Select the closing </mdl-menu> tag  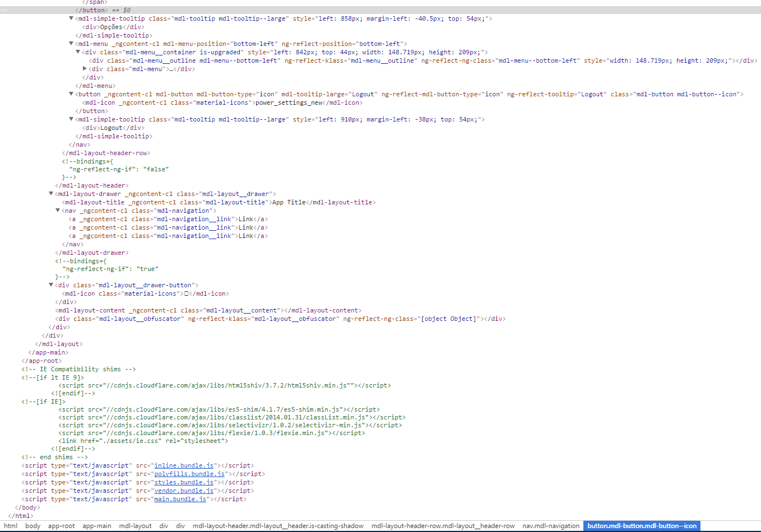click(x=95, y=86)
